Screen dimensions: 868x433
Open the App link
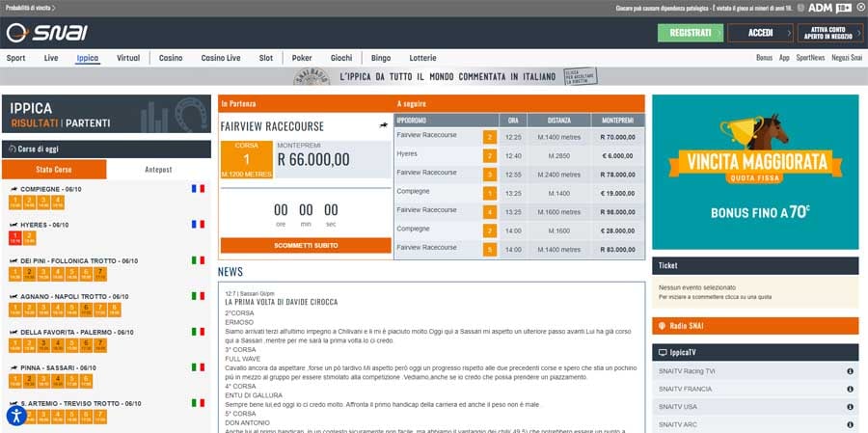(x=784, y=58)
